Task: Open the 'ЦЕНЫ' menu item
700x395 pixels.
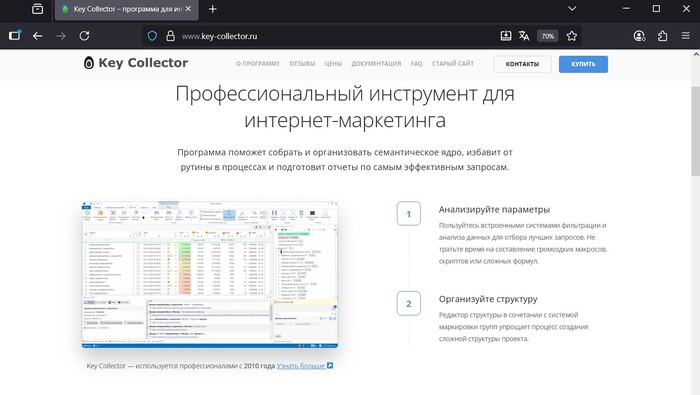Action: (x=333, y=64)
